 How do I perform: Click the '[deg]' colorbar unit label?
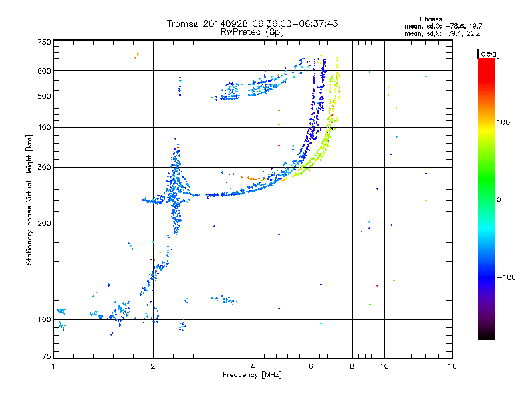(x=488, y=53)
